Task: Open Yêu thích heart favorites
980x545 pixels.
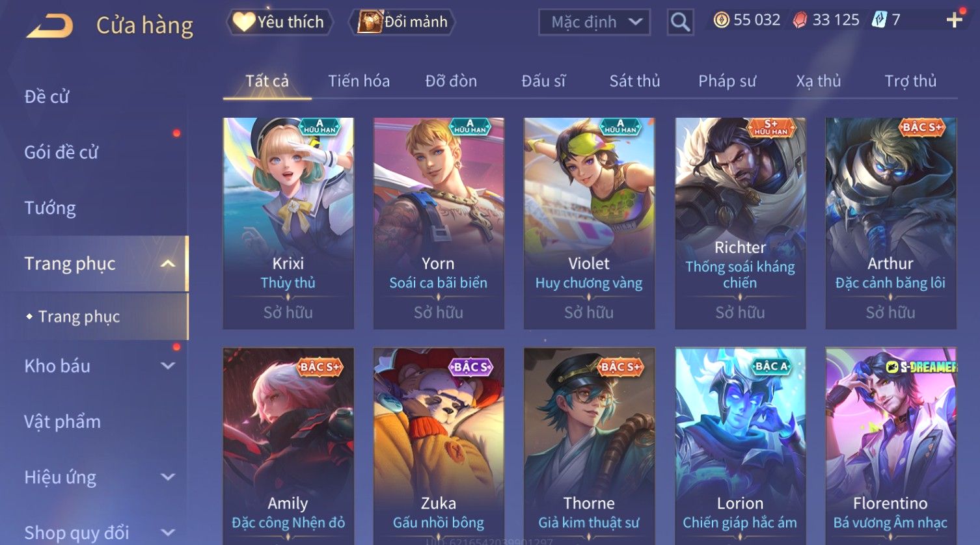Action: click(x=279, y=22)
